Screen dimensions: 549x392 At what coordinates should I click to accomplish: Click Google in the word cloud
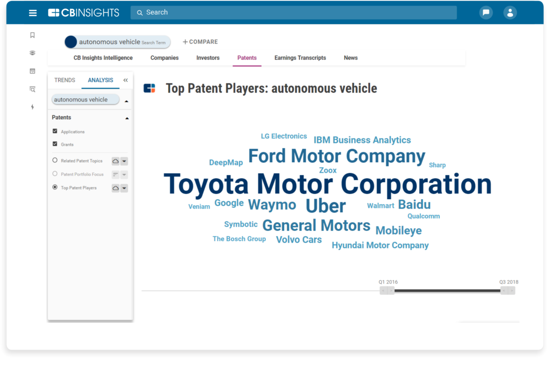[x=229, y=203]
